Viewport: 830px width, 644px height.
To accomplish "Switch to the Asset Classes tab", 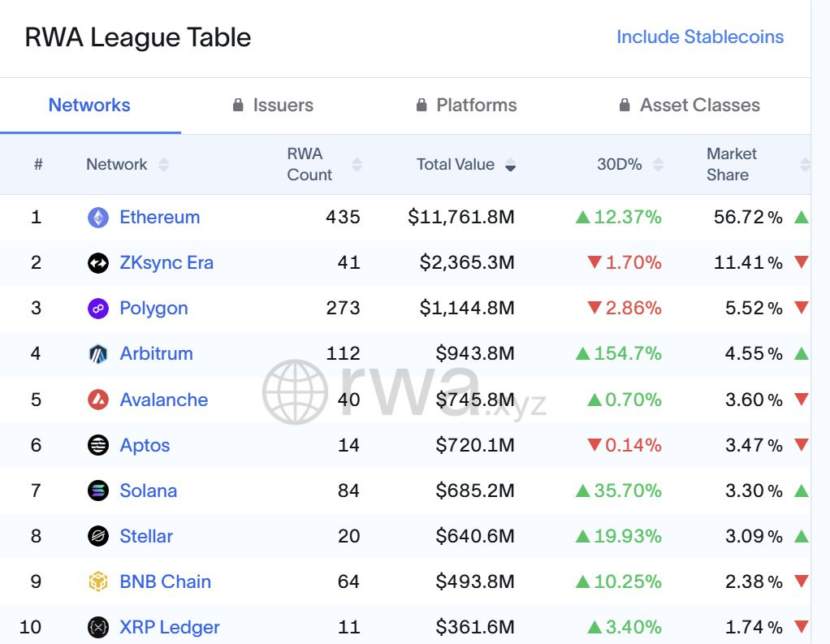I will 689,105.
